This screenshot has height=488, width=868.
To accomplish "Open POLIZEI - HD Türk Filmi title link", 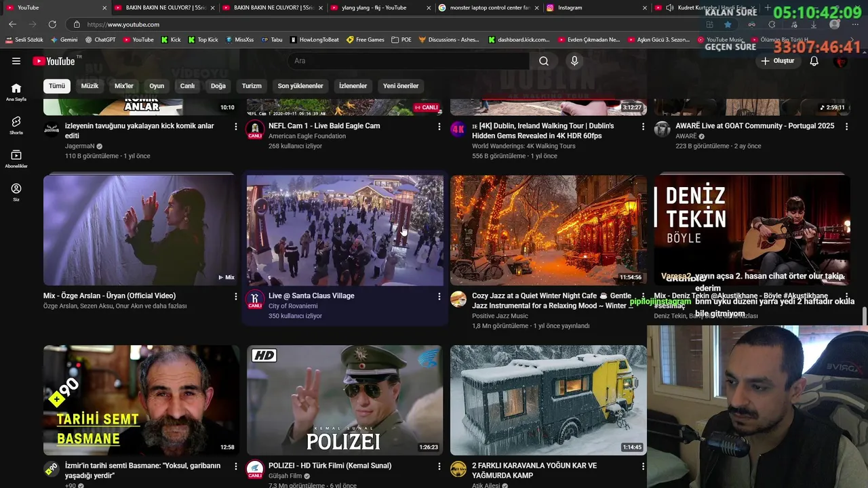I will (330, 466).
